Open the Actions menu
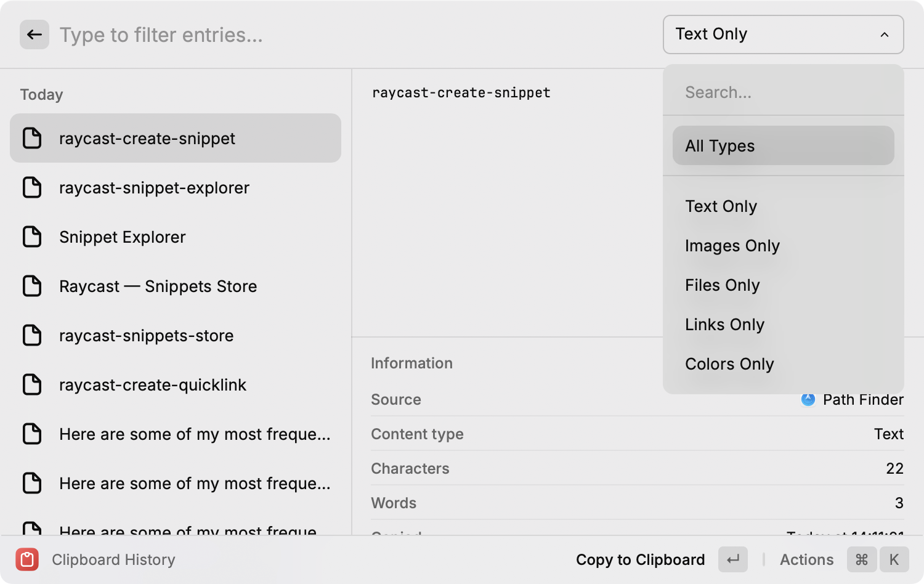Image resolution: width=924 pixels, height=584 pixels. (806, 559)
